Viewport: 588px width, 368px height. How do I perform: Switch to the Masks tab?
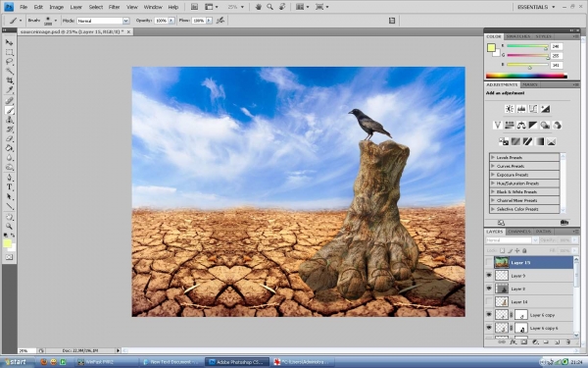[530, 84]
